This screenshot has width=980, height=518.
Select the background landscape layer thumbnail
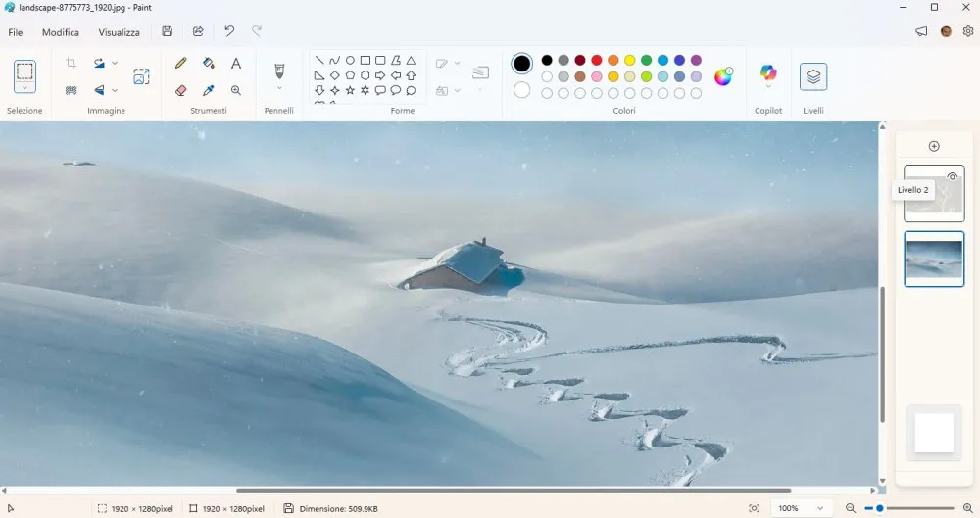pos(934,259)
